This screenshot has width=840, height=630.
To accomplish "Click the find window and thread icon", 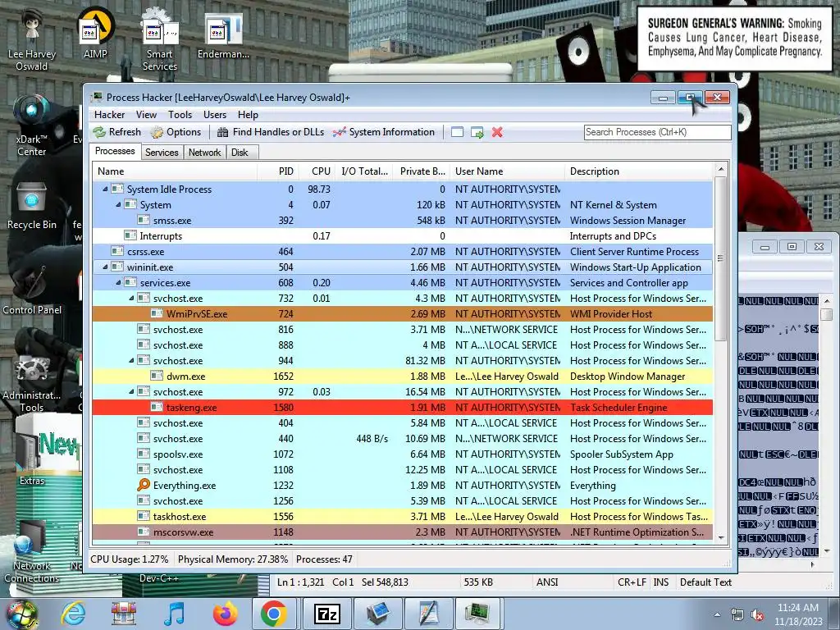I will 477,132.
